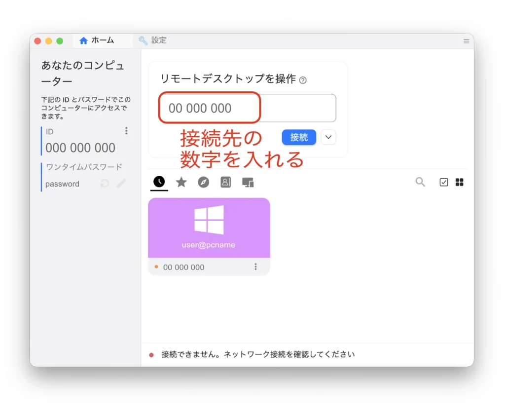Click the search magnifier icon

(420, 182)
